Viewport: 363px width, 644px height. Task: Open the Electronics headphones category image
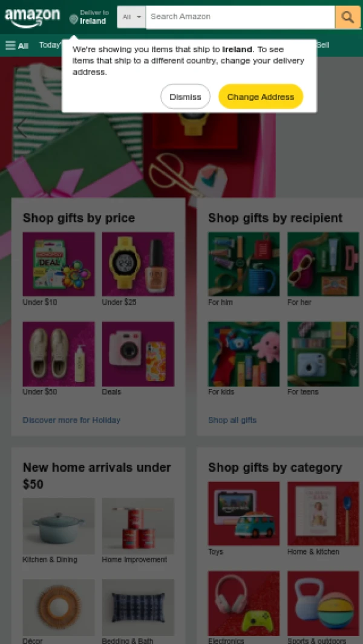click(244, 603)
